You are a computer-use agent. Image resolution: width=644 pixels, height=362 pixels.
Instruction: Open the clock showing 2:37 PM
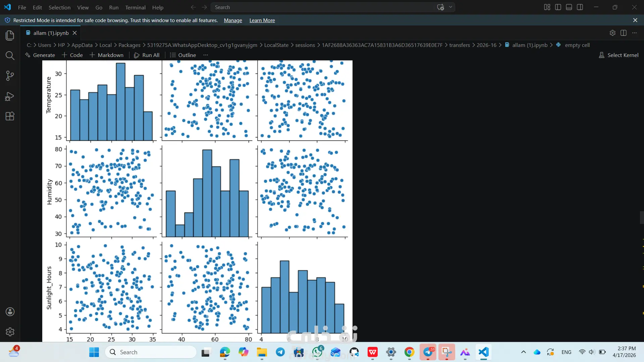[x=624, y=352]
